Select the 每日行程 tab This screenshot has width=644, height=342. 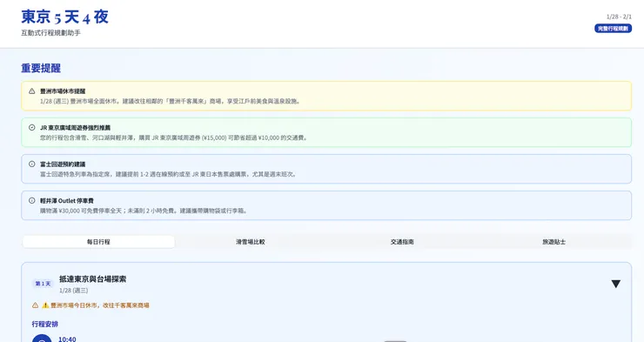[x=98, y=242]
